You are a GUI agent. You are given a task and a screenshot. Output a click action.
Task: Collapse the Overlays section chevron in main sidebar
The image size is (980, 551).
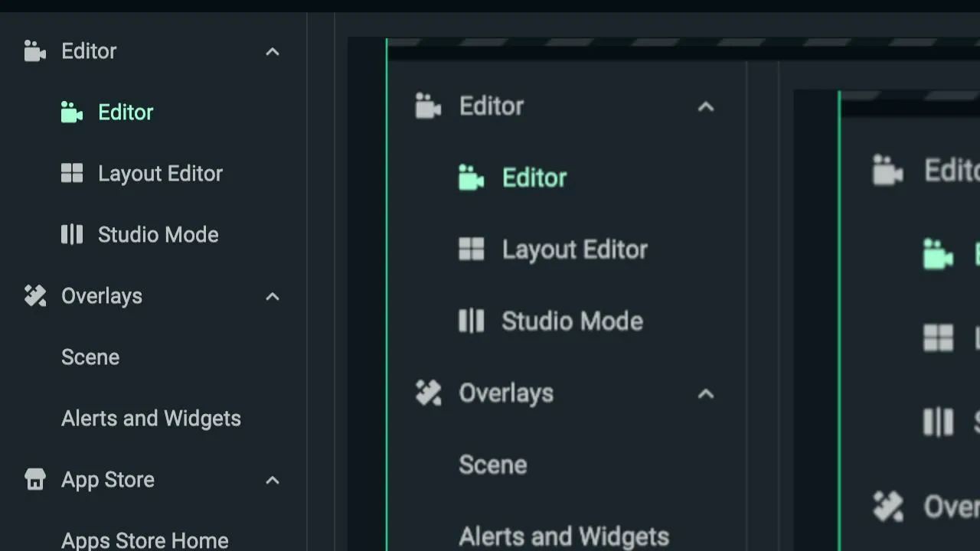point(273,296)
